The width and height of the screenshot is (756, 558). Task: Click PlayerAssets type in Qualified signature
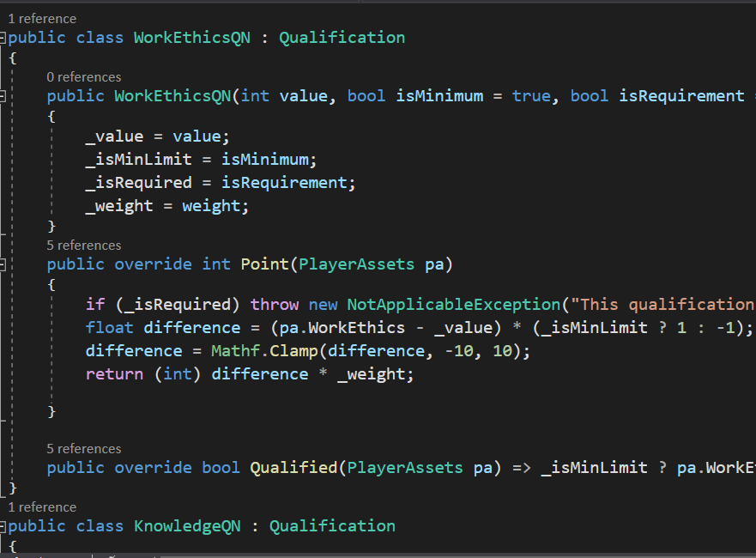point(404,468)
